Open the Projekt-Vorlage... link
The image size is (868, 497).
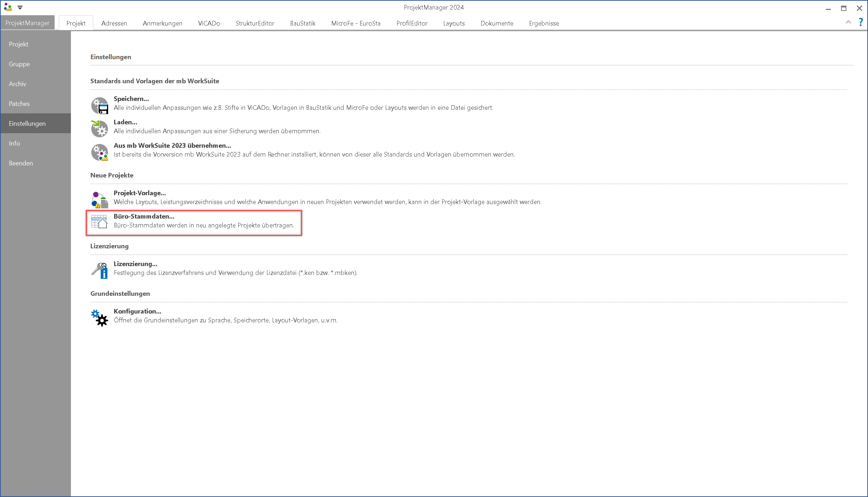(x=140, y=193)
